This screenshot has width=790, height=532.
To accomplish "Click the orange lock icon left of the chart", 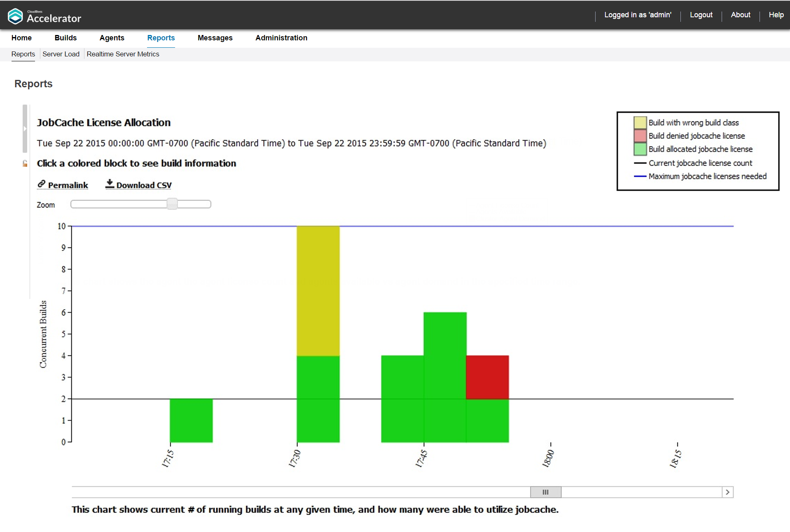I will pos(25,163).
